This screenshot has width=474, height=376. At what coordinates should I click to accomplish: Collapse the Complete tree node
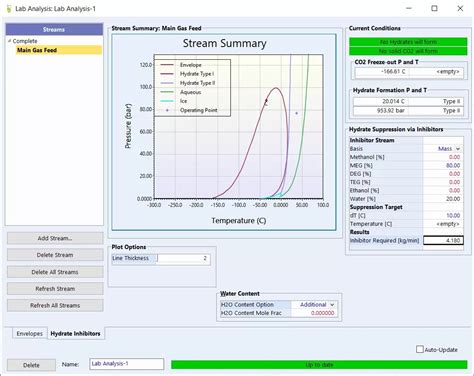[9, 41]
